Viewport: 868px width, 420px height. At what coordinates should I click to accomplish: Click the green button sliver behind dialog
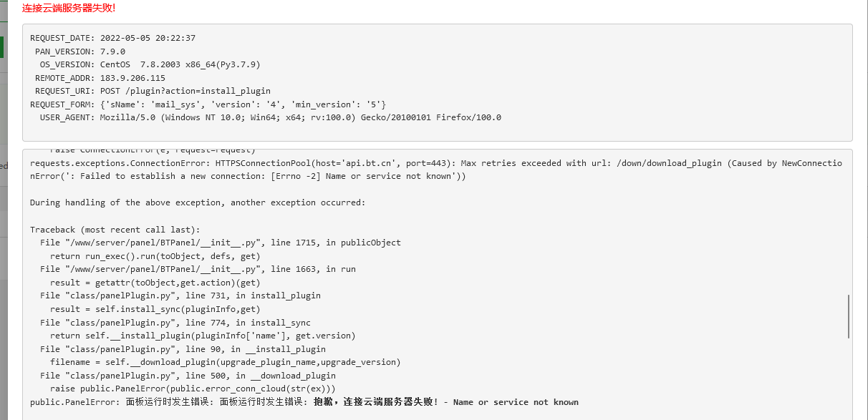pos(1,47)
